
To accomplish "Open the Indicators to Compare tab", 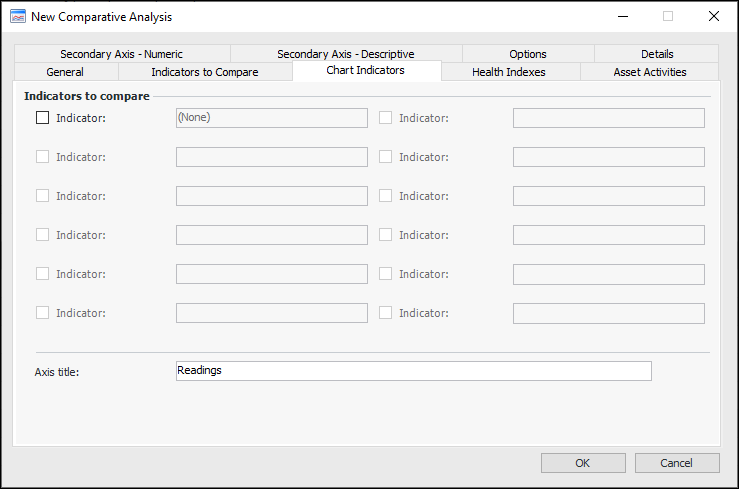I will tap(204, 72).
